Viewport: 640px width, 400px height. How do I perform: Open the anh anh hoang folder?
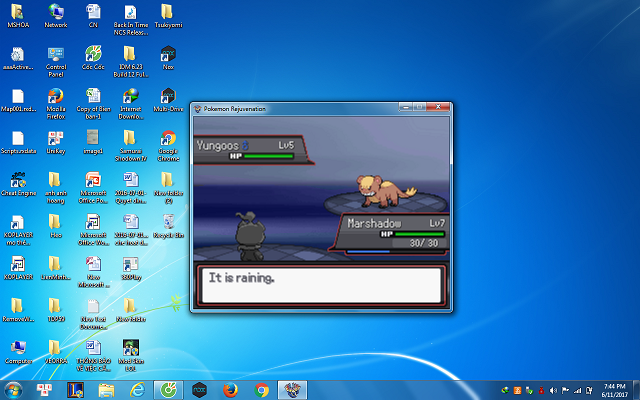pyautogui.click(x=56, y=188)
